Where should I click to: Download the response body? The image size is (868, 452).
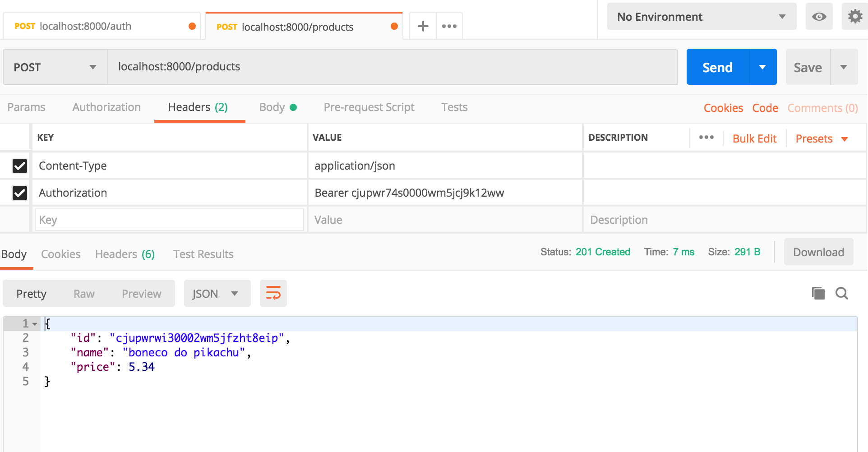[818, 252]
